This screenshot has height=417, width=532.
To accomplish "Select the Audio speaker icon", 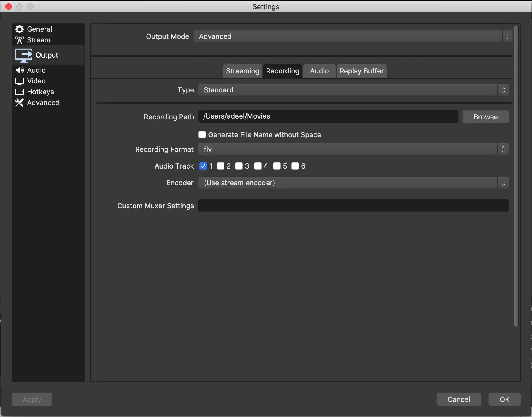I will (x=19, y=70).
